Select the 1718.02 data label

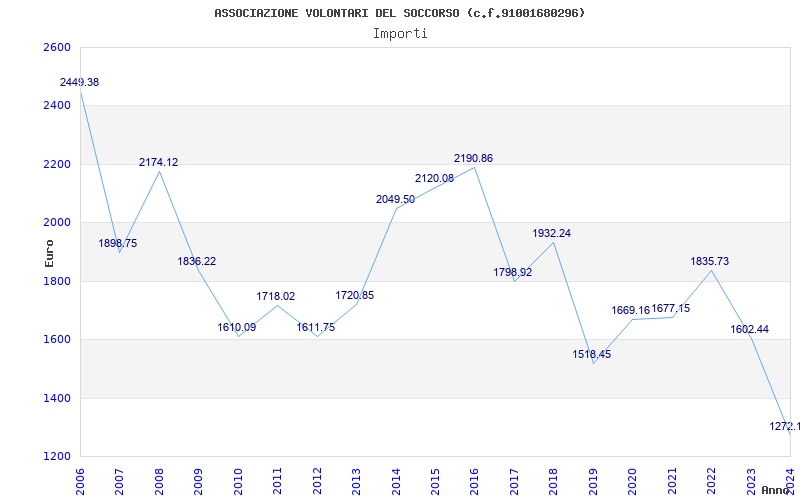(x=276, y=296)
